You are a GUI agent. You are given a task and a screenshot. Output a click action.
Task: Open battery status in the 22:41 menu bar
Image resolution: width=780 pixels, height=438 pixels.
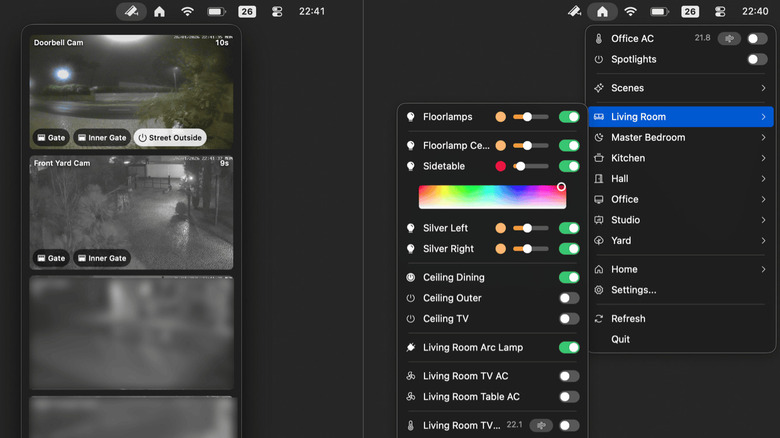click(x=216, y=11)
